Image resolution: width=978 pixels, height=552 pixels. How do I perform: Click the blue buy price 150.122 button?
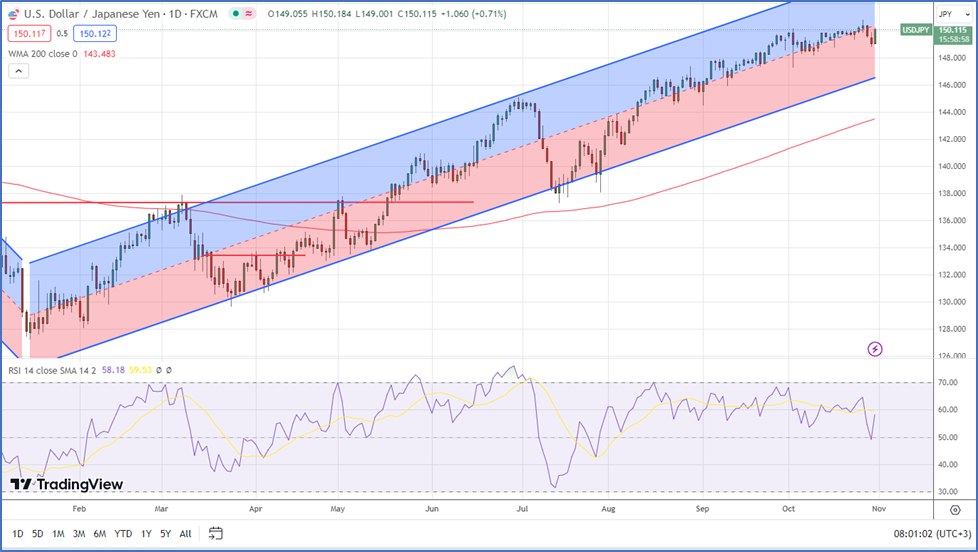95,34
